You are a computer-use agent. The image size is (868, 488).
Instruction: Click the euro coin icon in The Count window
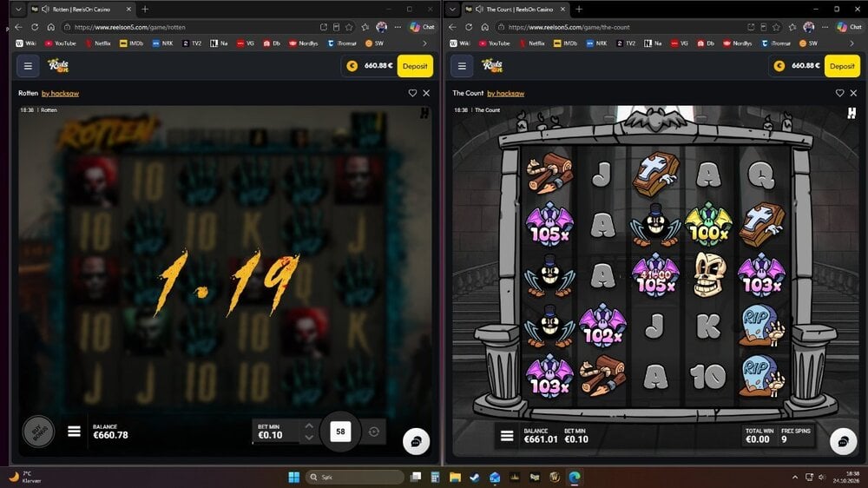[779, 66]
